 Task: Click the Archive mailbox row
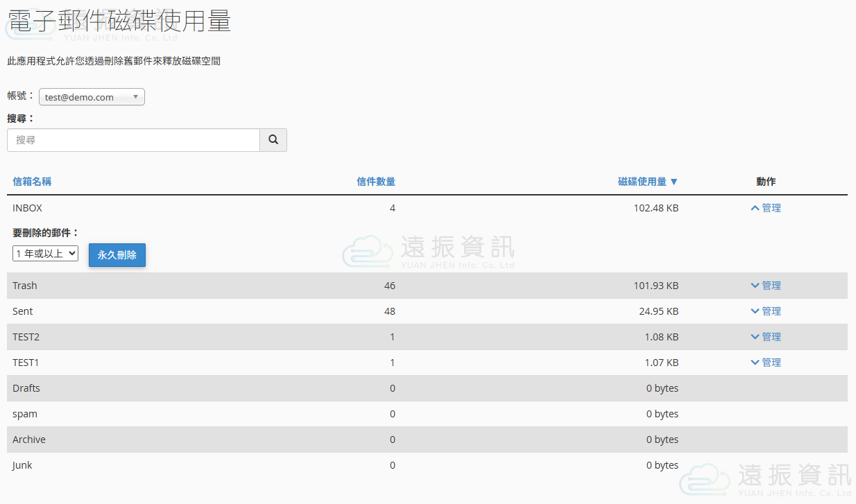(29, 440)
